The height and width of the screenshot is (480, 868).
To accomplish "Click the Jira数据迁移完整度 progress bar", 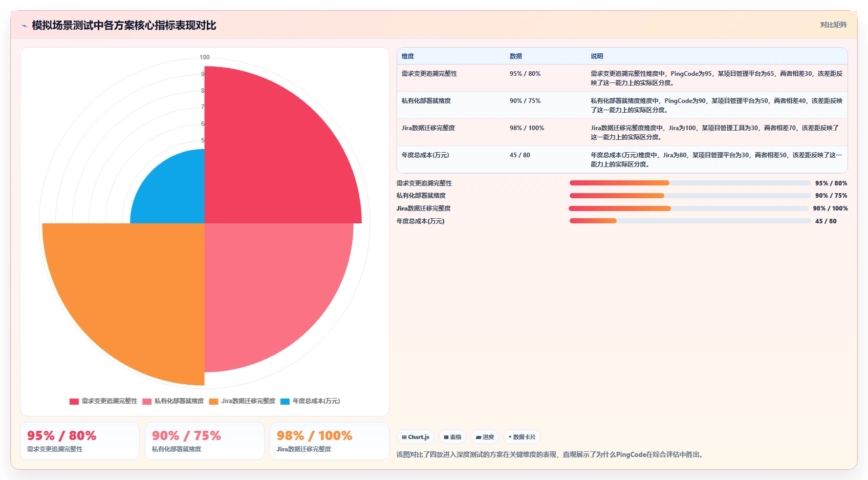I will (688, 208).
